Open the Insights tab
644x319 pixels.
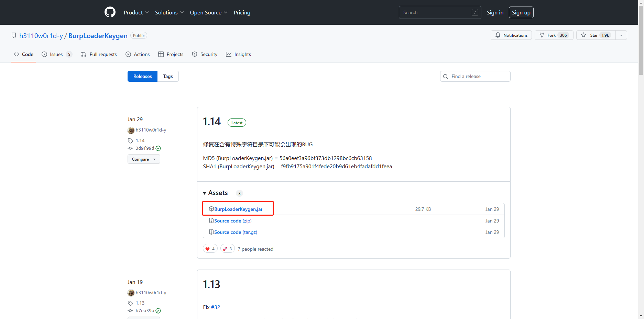(x=238, y=54)
